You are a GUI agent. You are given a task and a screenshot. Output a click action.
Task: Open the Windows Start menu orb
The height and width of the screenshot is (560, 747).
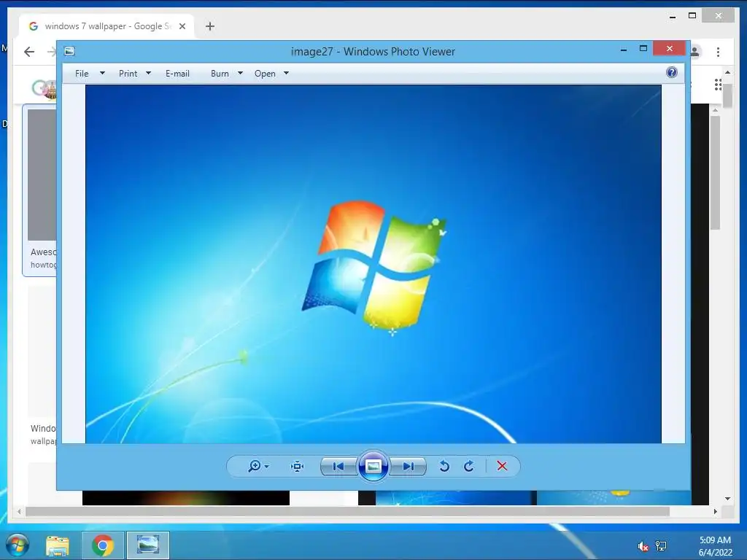tap(18, 545)
